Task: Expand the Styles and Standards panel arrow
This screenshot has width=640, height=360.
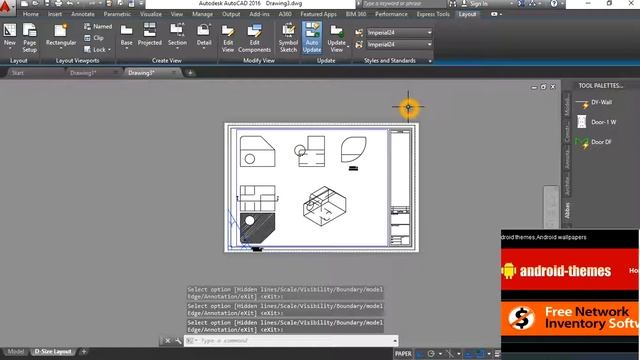Action: tap(430, 61)
